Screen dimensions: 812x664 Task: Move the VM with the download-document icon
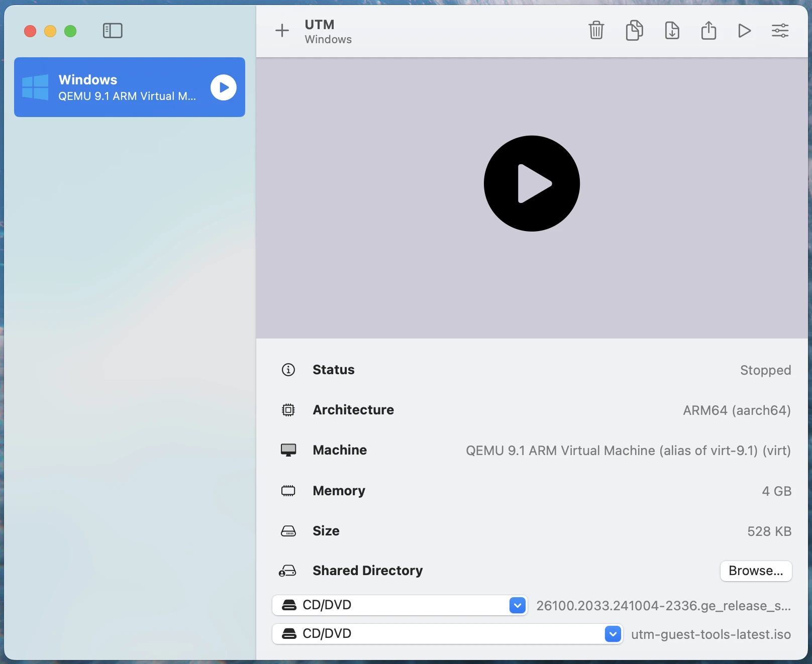[x=672, y=30]
